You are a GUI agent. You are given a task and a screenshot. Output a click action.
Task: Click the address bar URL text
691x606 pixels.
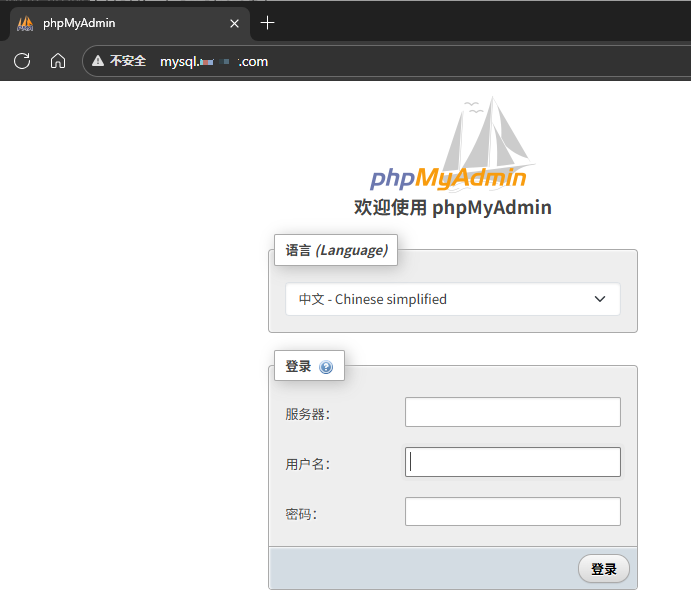point(214,61)
